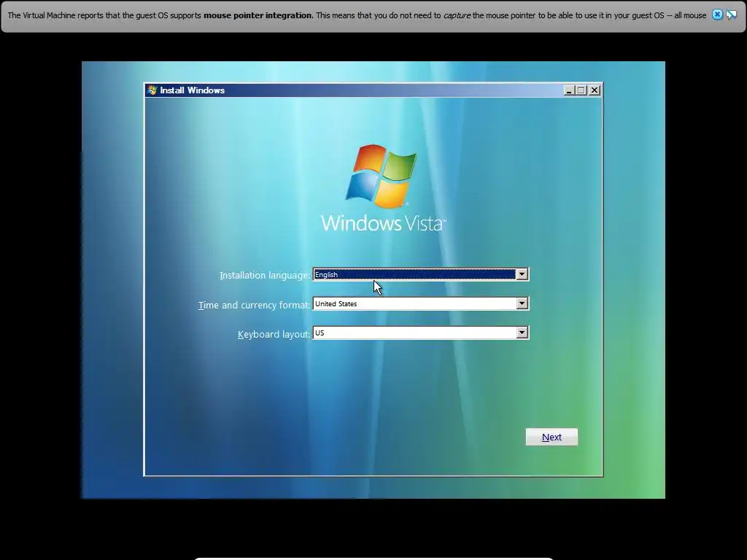Select the English installation language field
The height and width of the screenshot is (560, 747).
coord(421,274)
